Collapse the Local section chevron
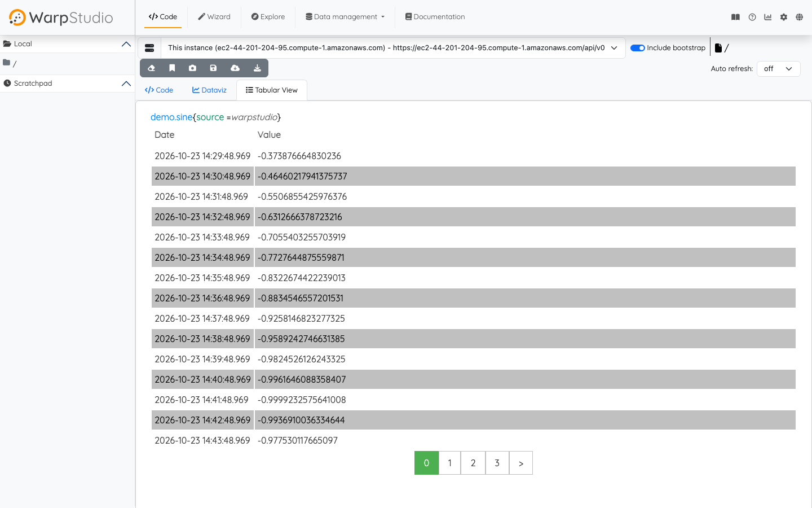 pos(126,44)
